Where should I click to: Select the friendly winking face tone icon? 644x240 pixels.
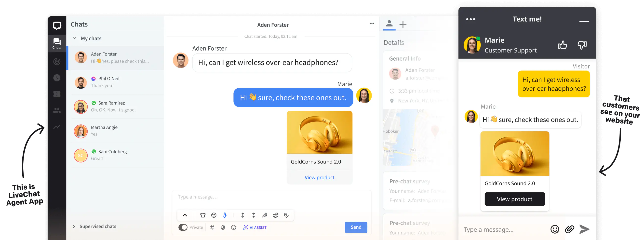214,215
